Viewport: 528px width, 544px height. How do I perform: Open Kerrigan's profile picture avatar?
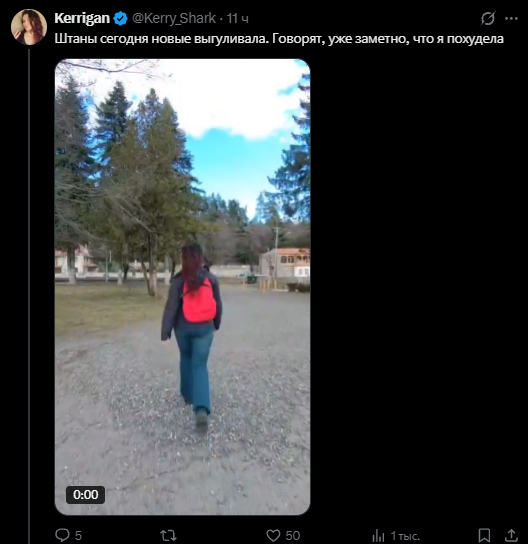(29, 27)
